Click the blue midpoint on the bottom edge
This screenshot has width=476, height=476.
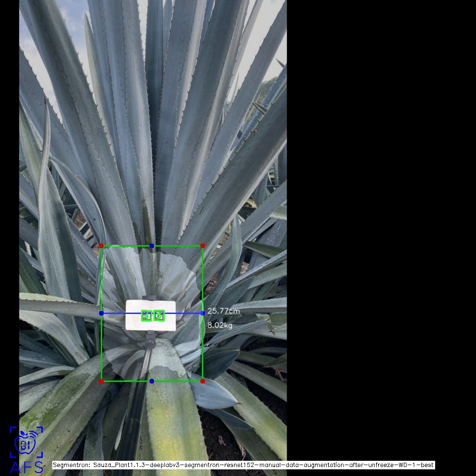152,381
